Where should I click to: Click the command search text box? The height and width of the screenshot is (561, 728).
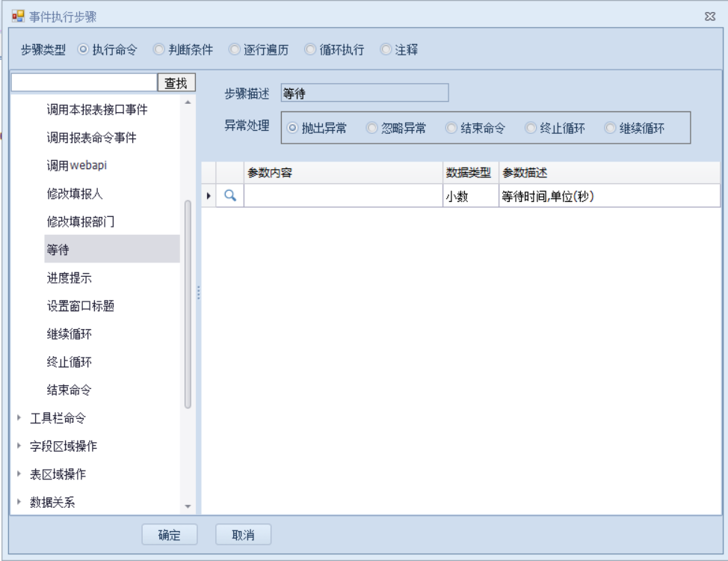pyautogui.click(x=84, y=83)
